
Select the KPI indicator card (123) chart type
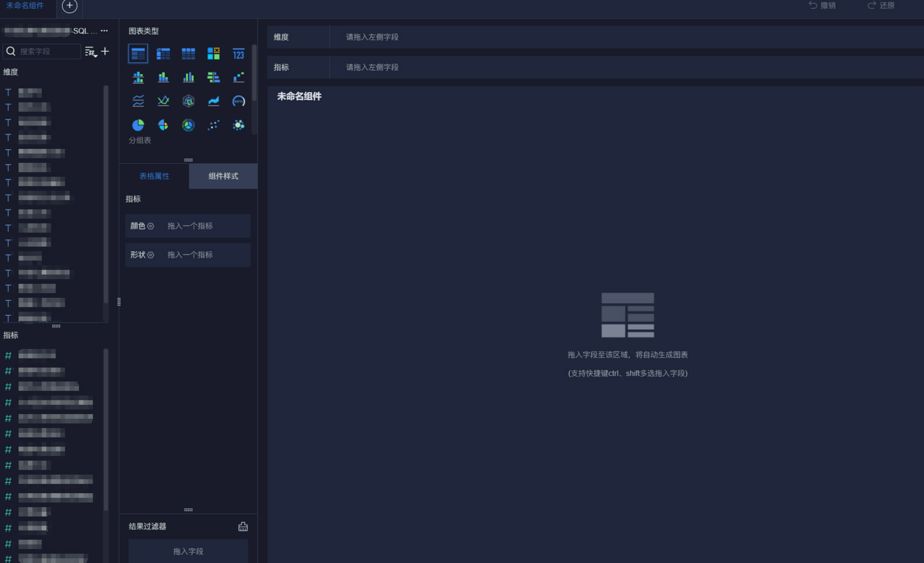(x=239, y=54)
